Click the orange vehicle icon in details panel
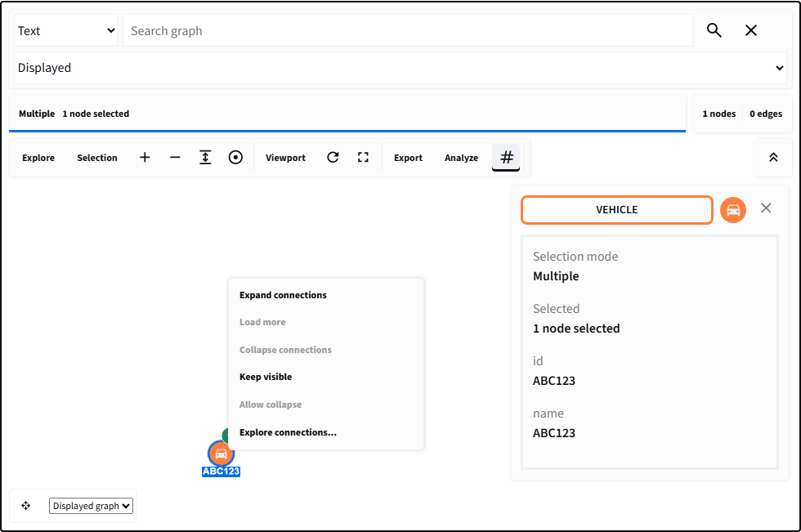The height and width of the screenshot is (532, 801). click(x=733, y=210)
